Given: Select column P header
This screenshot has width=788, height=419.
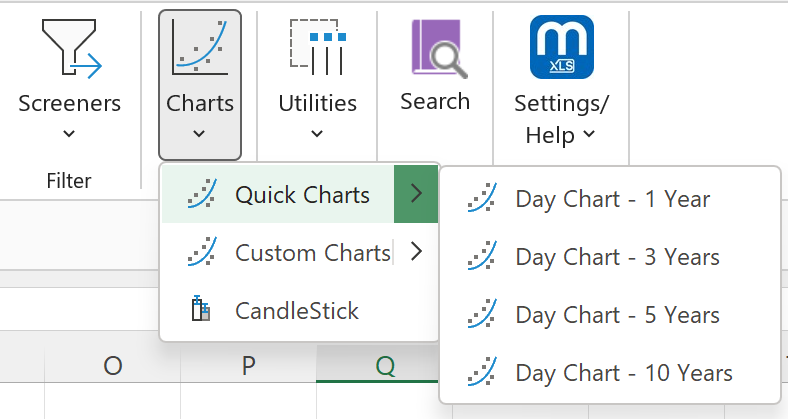Looking at the screenshot, I should point(248,365).
